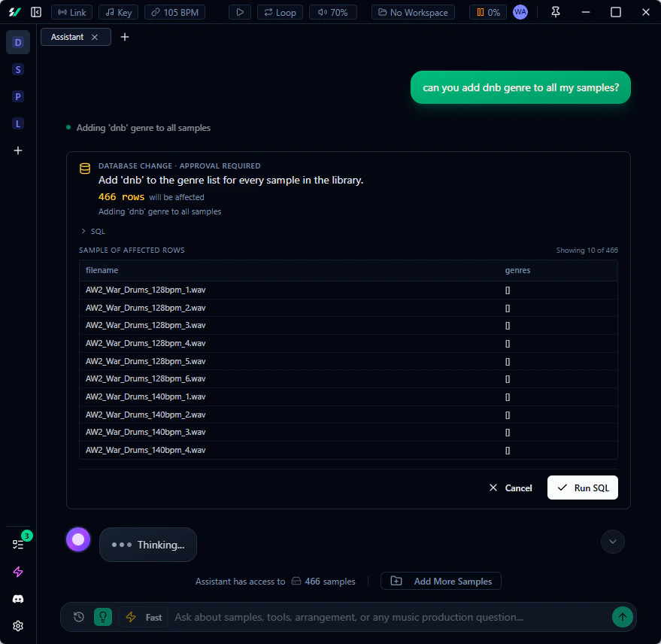Image resolution: width=661 pixels, height=644 pixels.
Task: Select the P workspace icon
Action: [x=17, y=96]
